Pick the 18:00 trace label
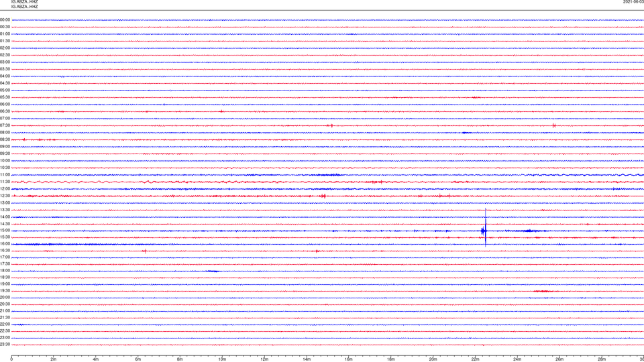Viewport: 644px width, 362px height. pos(5,271)
